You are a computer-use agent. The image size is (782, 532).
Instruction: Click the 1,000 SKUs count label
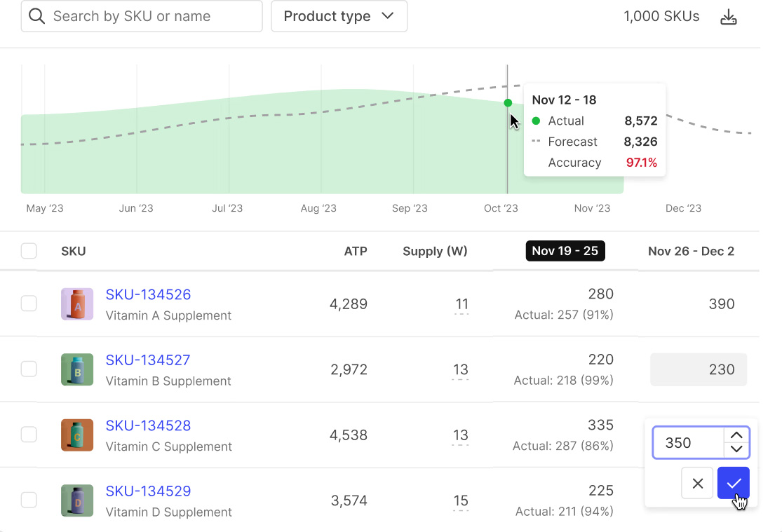661,16
